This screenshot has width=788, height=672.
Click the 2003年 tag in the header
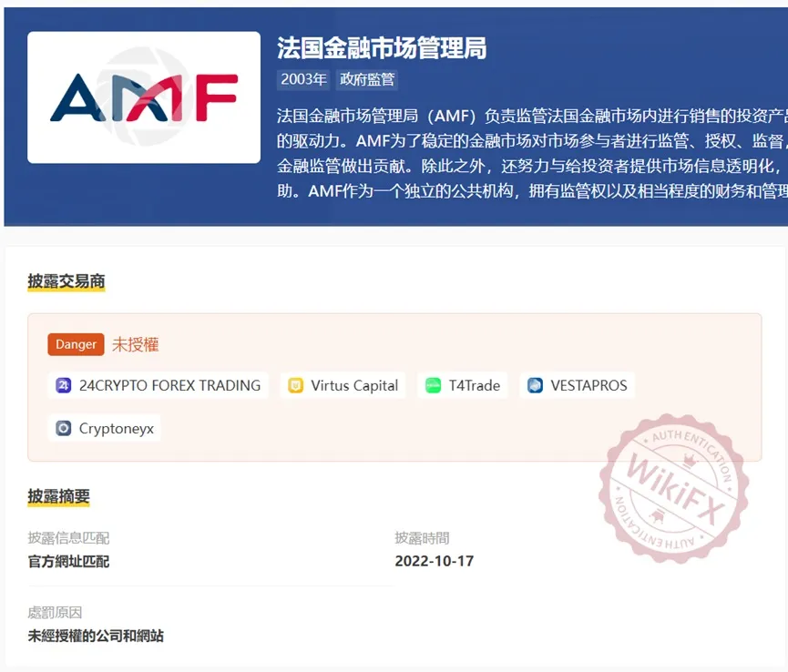[303, 79]
